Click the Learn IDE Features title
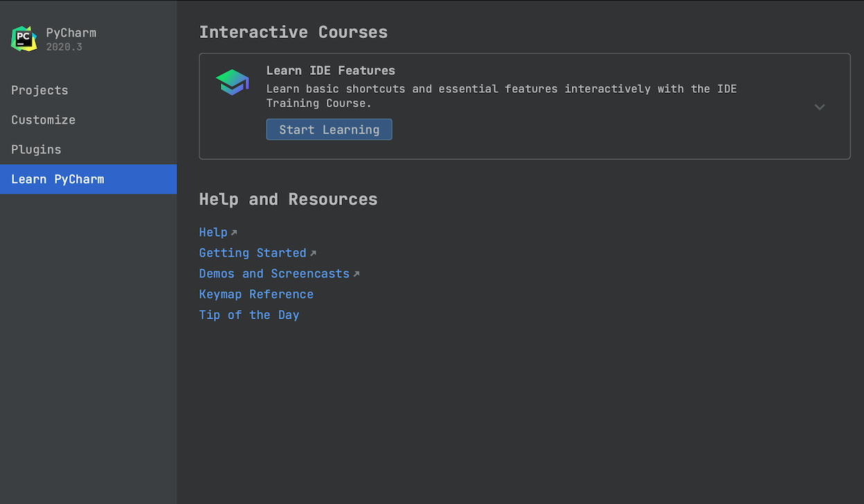 330,71
